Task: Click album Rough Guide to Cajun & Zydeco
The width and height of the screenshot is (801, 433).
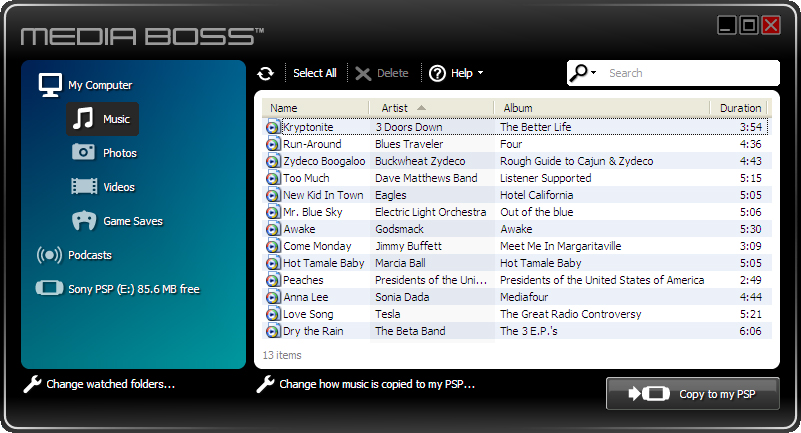Action: point(576,161)
